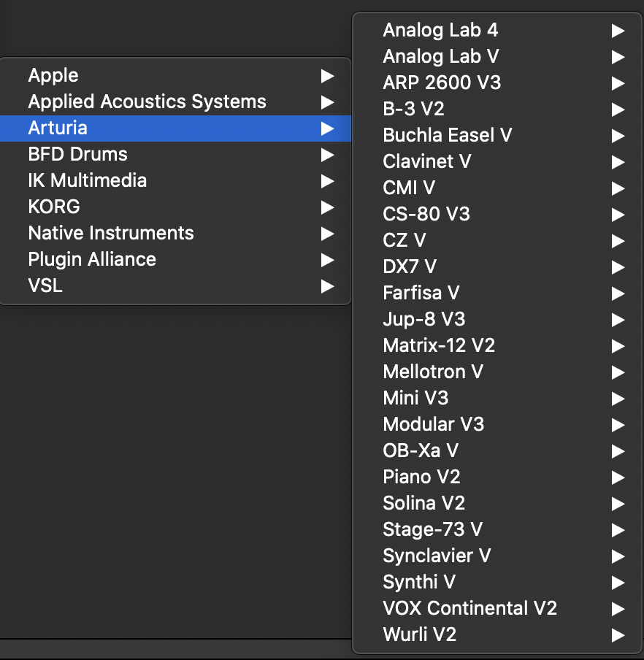Choose IK Multimedia from the list

pyautogui.click(x=87, y=180)
